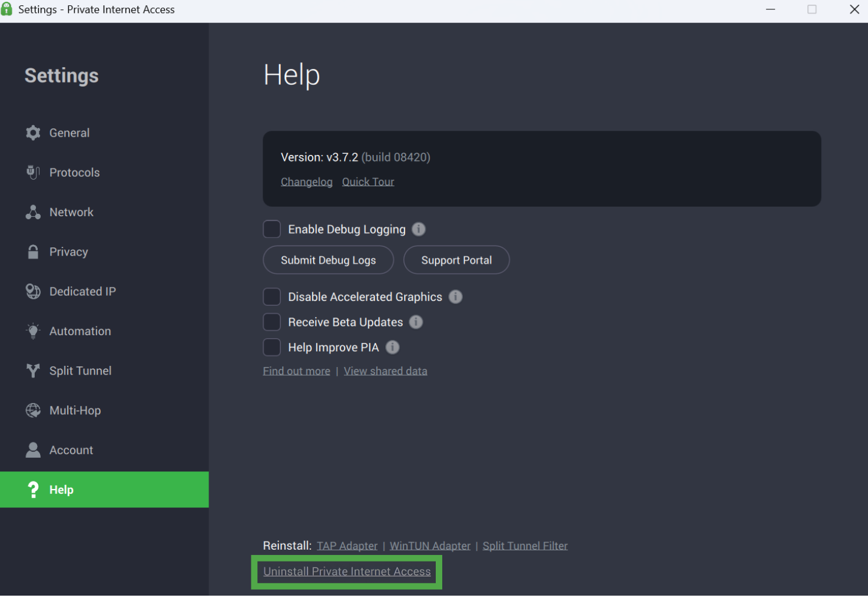The height and width of the screenshot is (598, 868).
Task: Open Privacy settings label
Action: click(69, 252)
